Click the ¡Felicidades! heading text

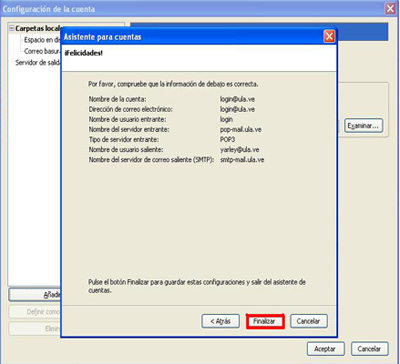click(84, 54)
